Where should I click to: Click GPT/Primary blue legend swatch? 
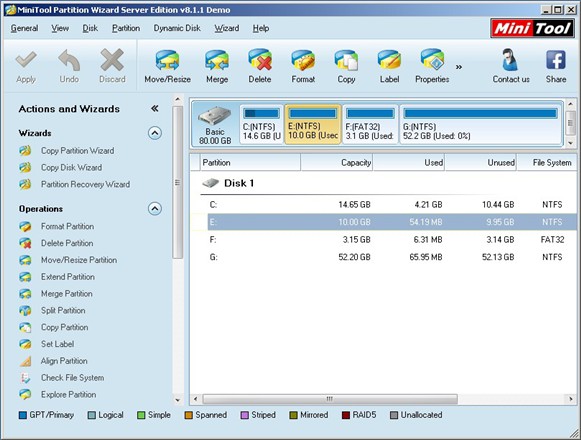23,415
